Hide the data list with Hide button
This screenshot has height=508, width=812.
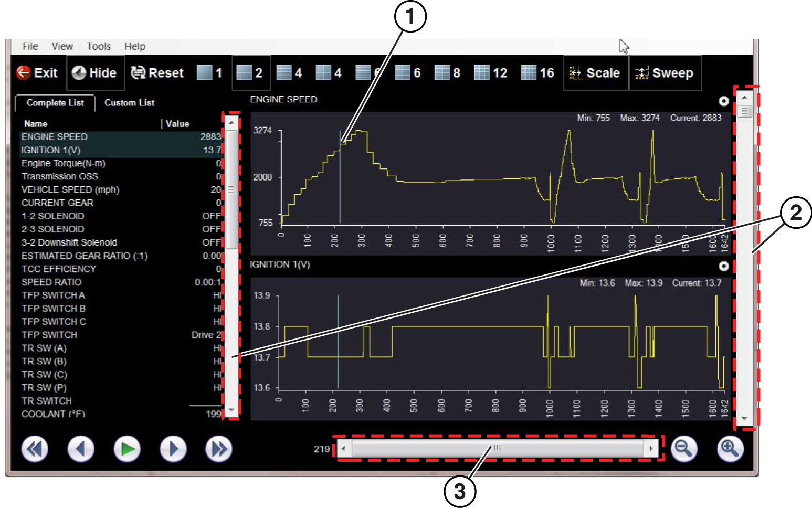point(94,73)
